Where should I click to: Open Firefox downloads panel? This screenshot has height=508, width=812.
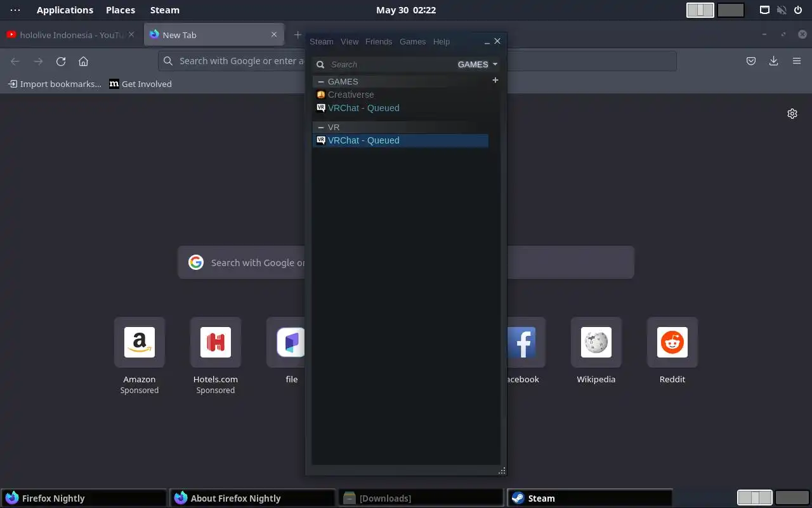pyautogui.click(x=773, y=61)
